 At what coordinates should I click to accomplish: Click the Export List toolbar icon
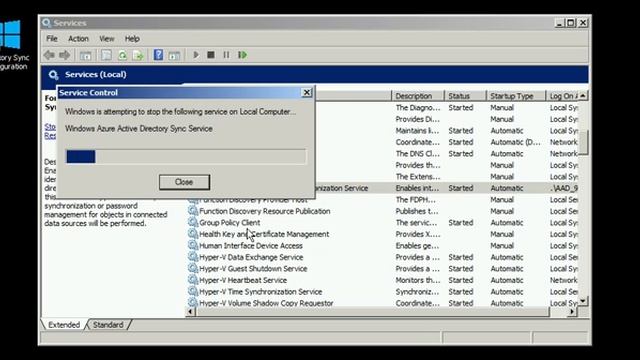[138, 55]
